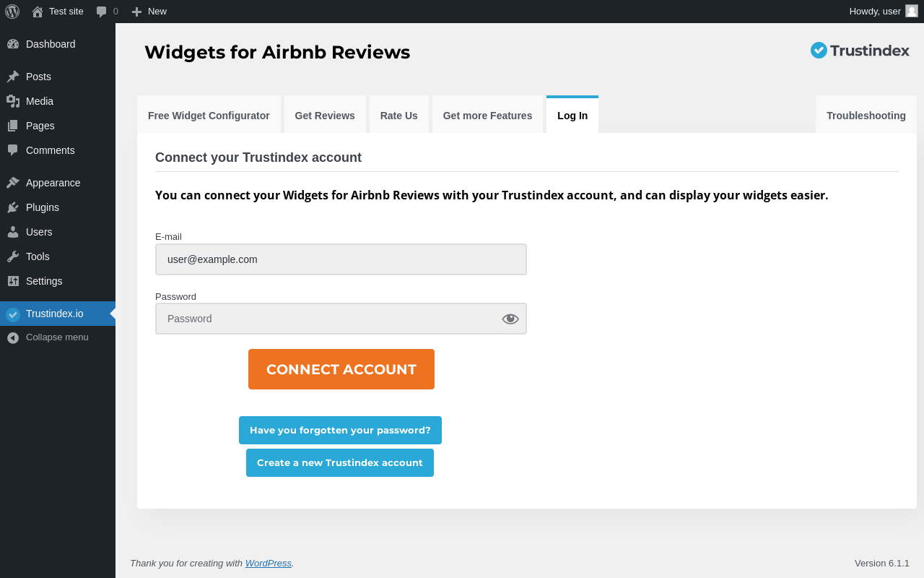Click the Collapse menu arrow icon
Screen dimensions: 924x578
pyautogui.click(x=13, y=337)
